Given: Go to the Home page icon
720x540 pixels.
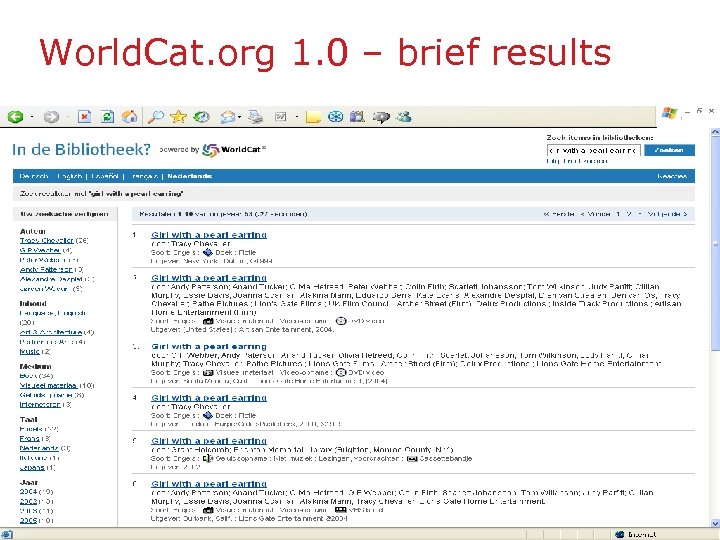Looking at the screenshot, I should click(x=129, y=117).
